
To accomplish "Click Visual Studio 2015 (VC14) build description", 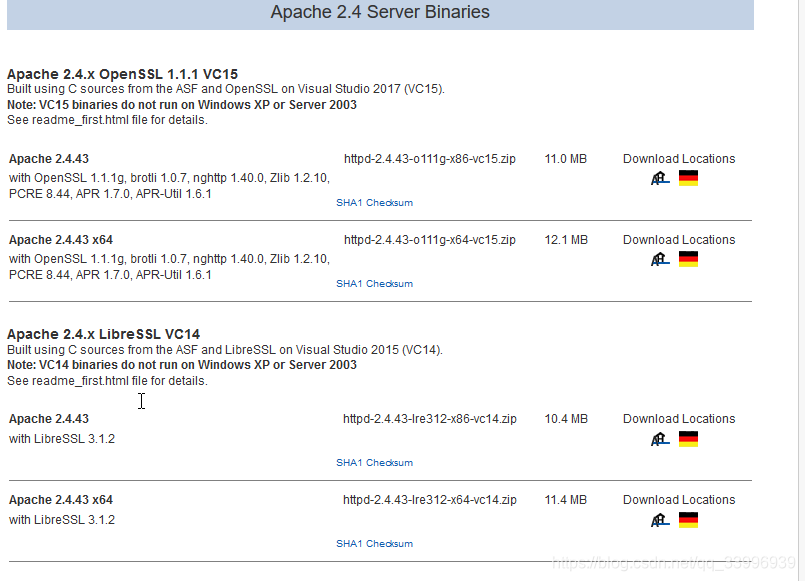I will [225, 350].
